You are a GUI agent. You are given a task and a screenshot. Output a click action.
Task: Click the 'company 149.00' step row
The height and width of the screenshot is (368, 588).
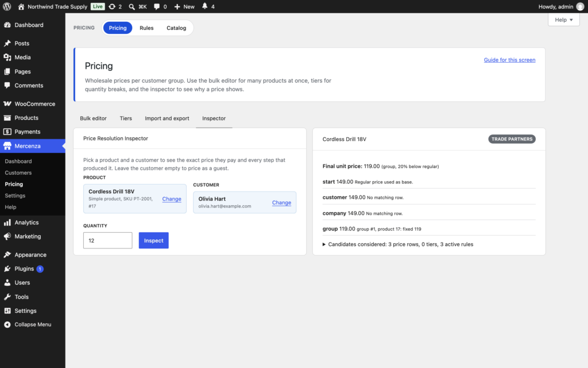[428, 213]
